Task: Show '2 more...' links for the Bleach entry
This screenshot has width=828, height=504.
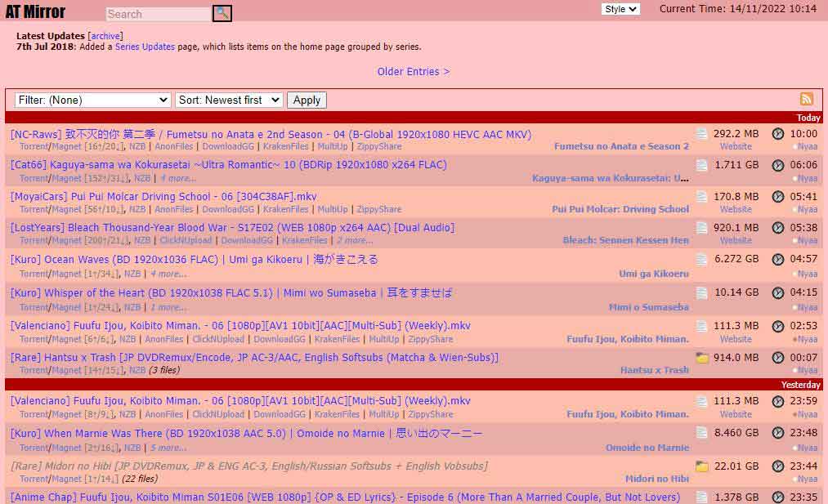Action: [355, 241]
